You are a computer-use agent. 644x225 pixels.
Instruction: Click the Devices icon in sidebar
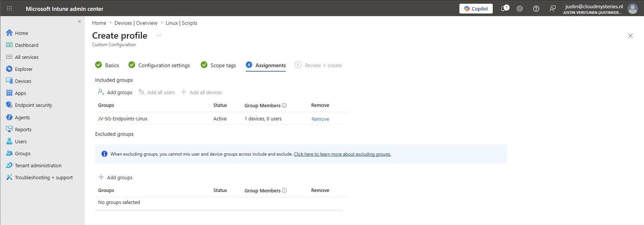pyautogui.click(x=9, y=81)
